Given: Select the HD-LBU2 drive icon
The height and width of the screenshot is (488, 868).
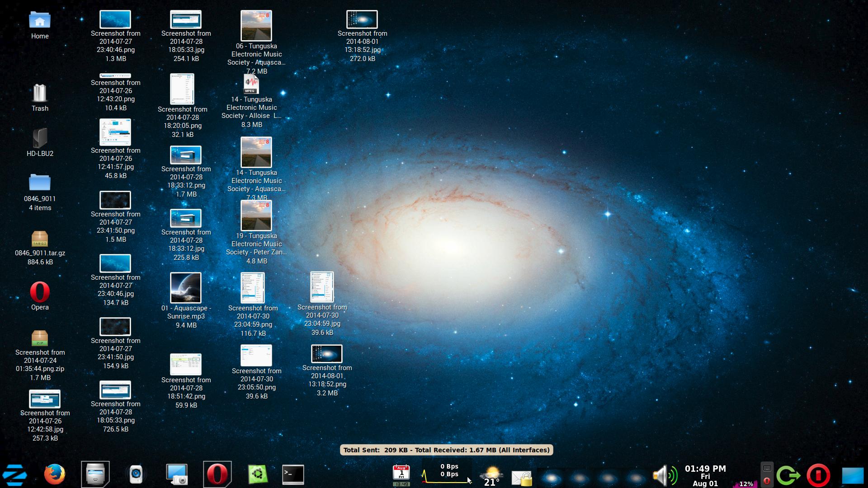Looking at the screenshot, I should [40, 138].
